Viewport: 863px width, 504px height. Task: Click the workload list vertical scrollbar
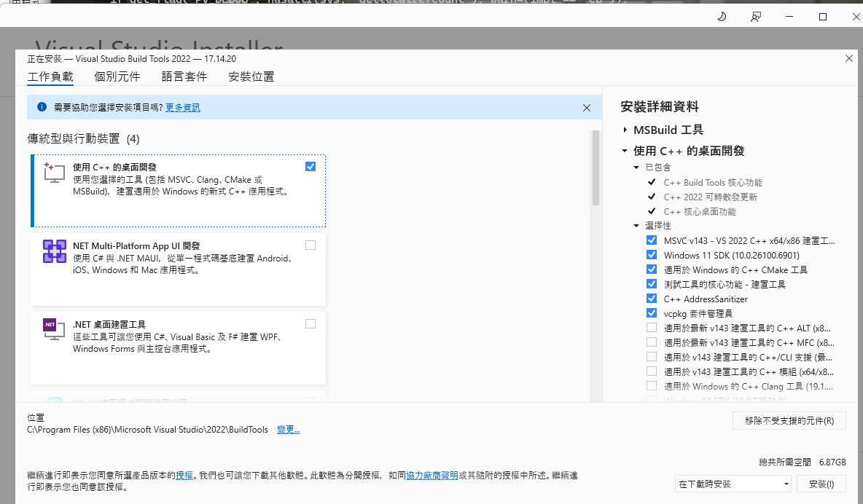click(x=595, y=168)
